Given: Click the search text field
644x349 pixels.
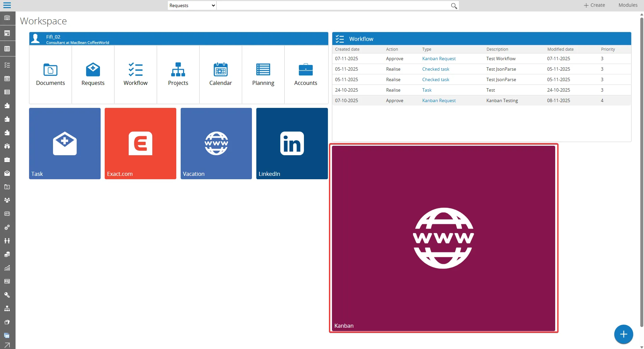Looking at the screenshot, I should point(333,5).
